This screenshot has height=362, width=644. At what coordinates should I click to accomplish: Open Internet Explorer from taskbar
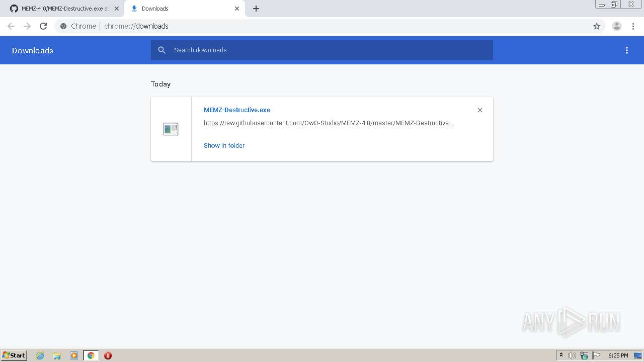(40, 355)
